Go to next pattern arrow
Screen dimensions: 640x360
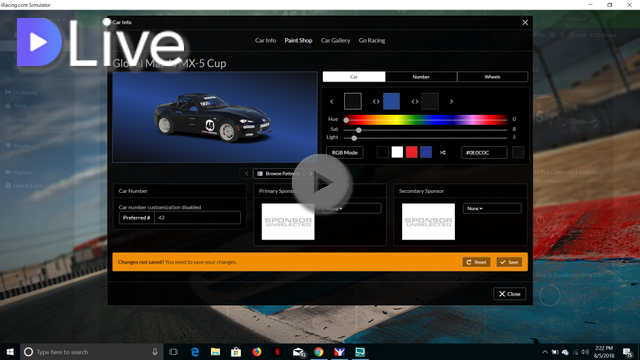(311, 173)
